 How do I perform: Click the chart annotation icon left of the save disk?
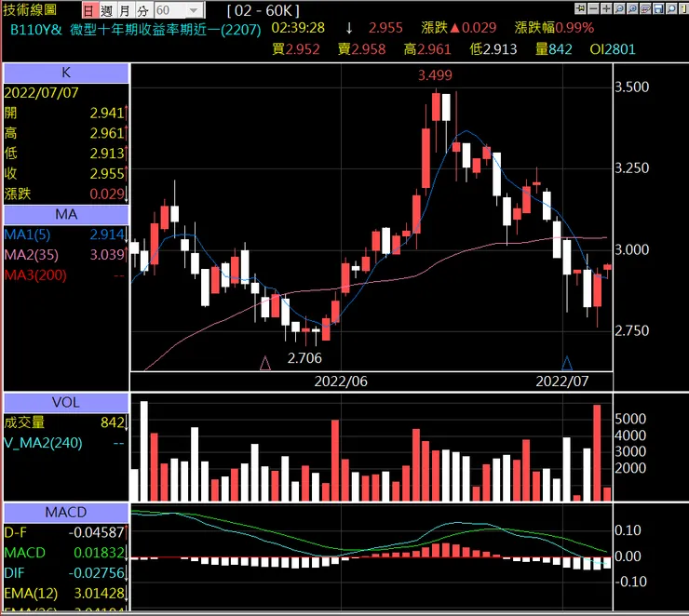click(645, 8)
